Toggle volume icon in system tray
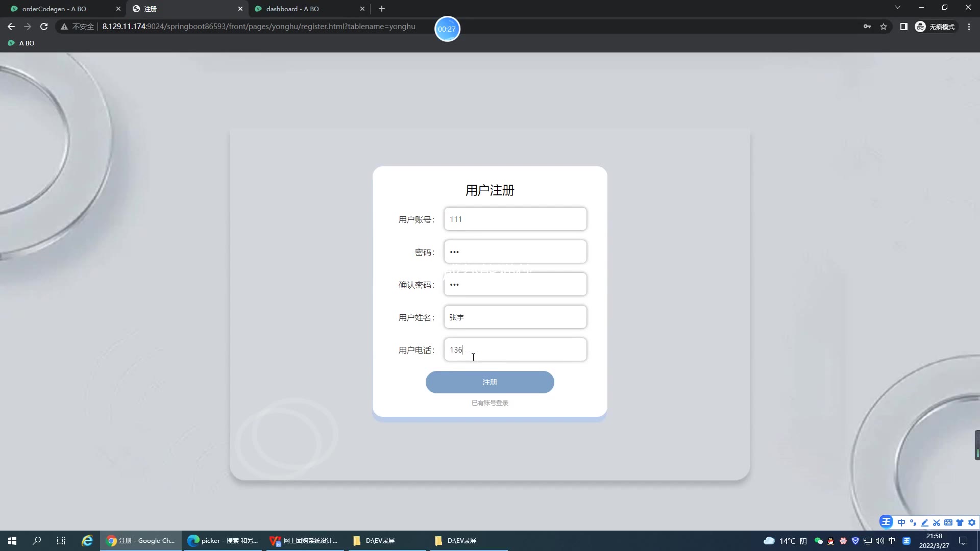The height and width of the screenshot is (551, 980). click(879, 541)
